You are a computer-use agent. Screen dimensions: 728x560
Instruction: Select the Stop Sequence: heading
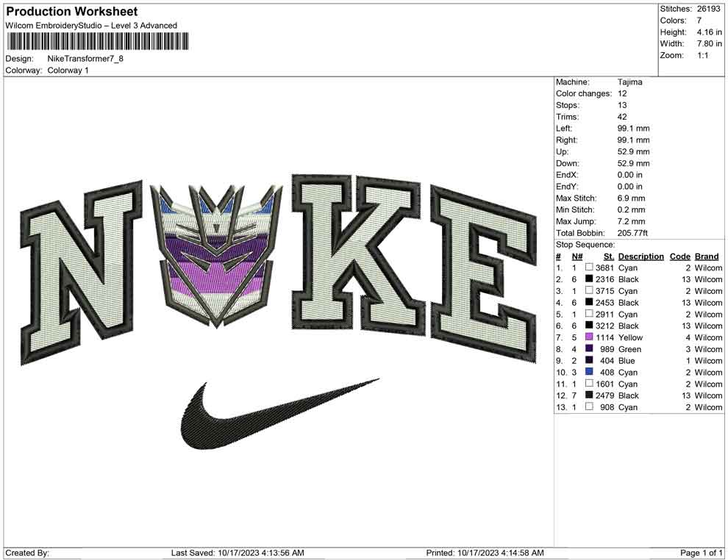tap(585, 245)
